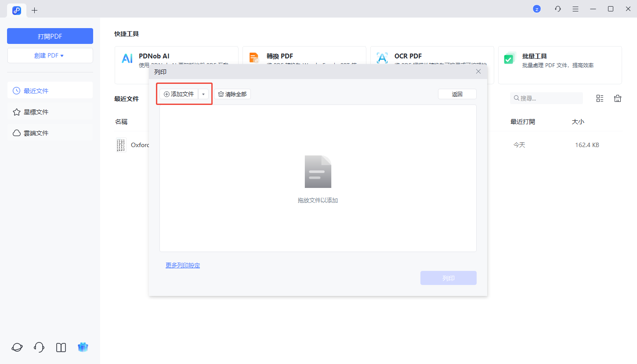Switch to grid view of recent files
The height and width of the screenshot is (364, 637).
coord(600,98)
